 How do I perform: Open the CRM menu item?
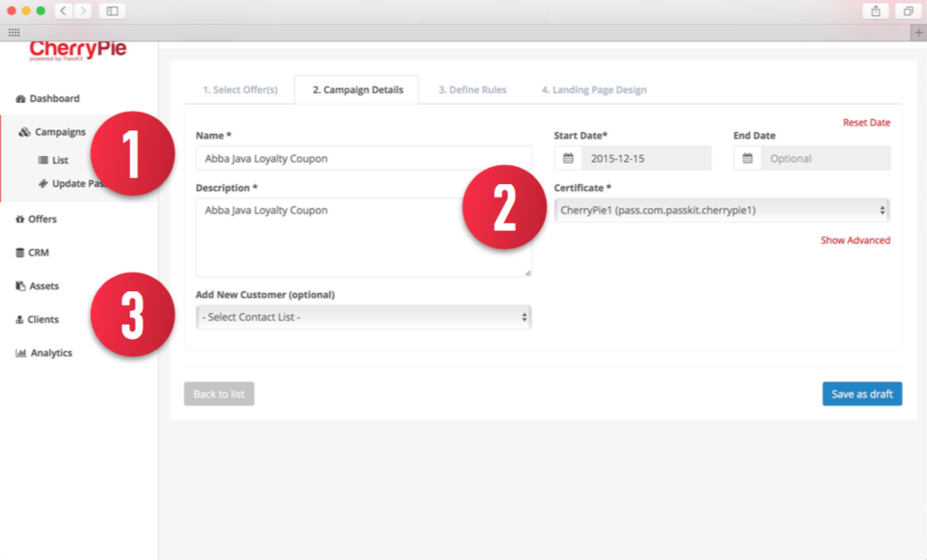click(x=38, y=253)
